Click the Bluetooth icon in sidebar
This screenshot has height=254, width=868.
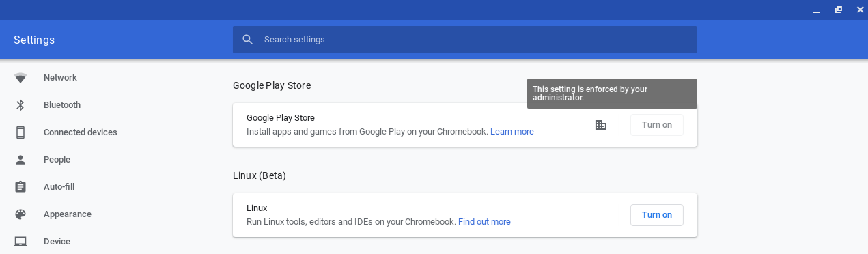pyautogui.click(x=20, y=105)
